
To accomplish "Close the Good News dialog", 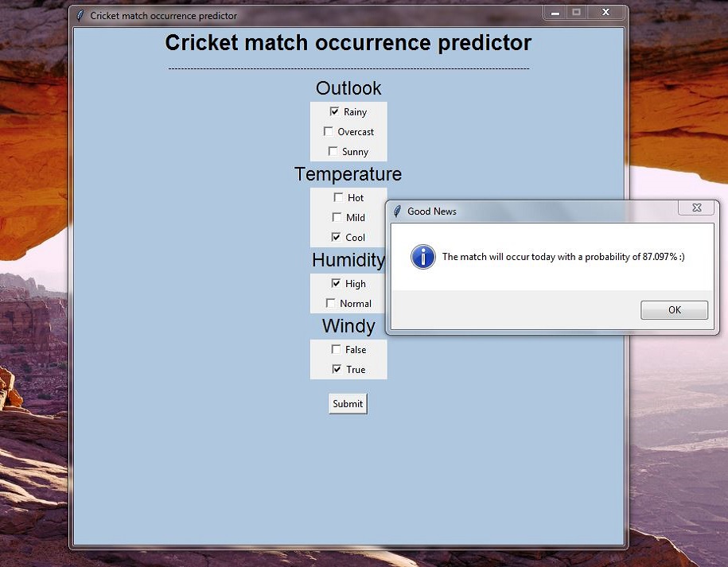I will pos(696,208).
